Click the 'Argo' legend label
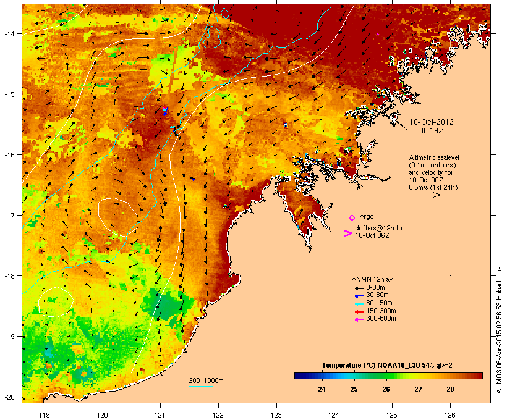Viewport: 507px width, 420px height. click(367, 216)
